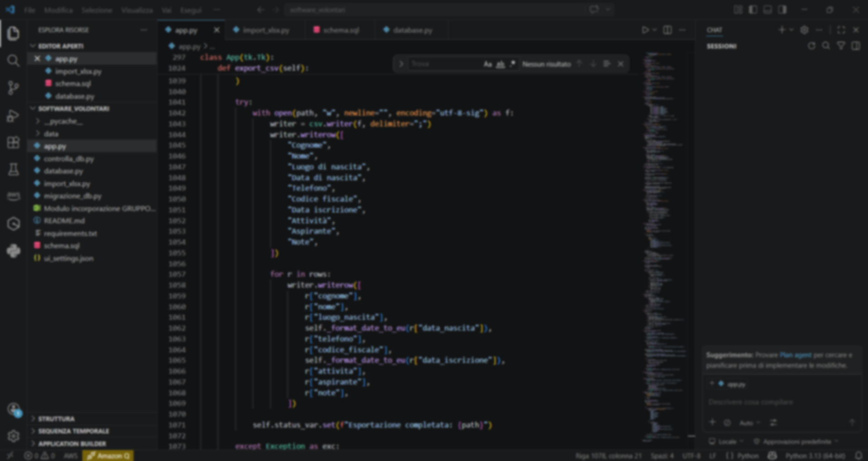Image resolution: width=868 pixels, height=461 pixels.
Task: Open the Selezione menu
Action: click(97, 10)
